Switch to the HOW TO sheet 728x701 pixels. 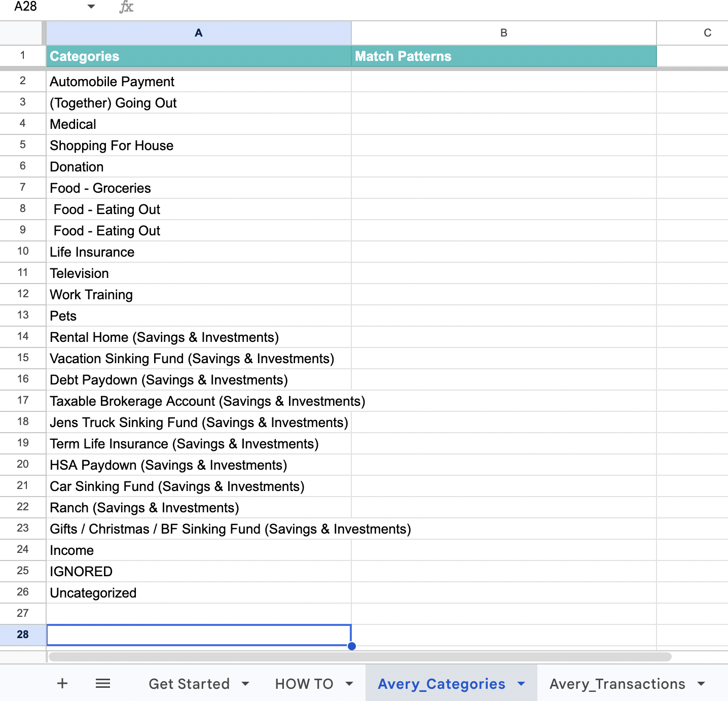304,684
